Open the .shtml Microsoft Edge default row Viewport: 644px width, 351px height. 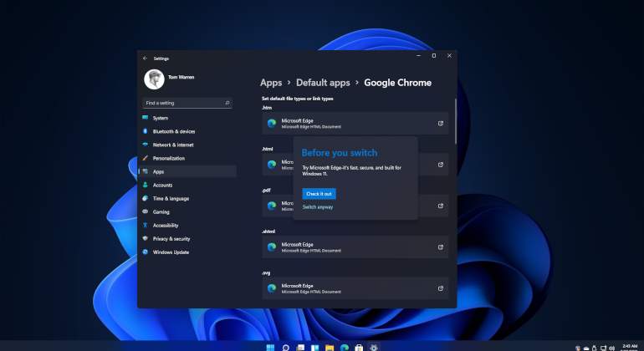pos(355,247)
